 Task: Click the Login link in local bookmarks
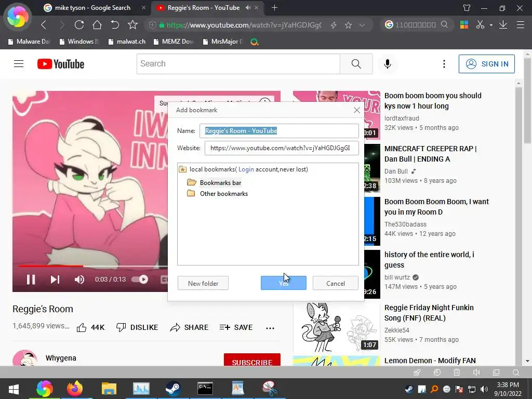coord(246,169)
